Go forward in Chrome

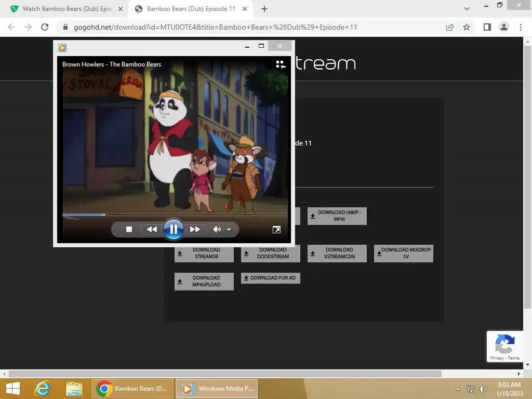pos(28,27)
